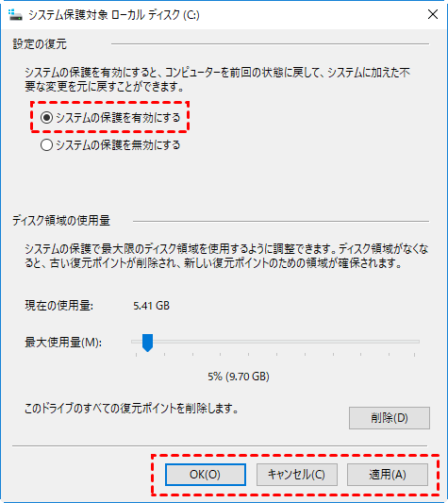Click the dialog title text ローカル ディスク (C:)
This screenshot has height=503, width=448.
[156, 15]
